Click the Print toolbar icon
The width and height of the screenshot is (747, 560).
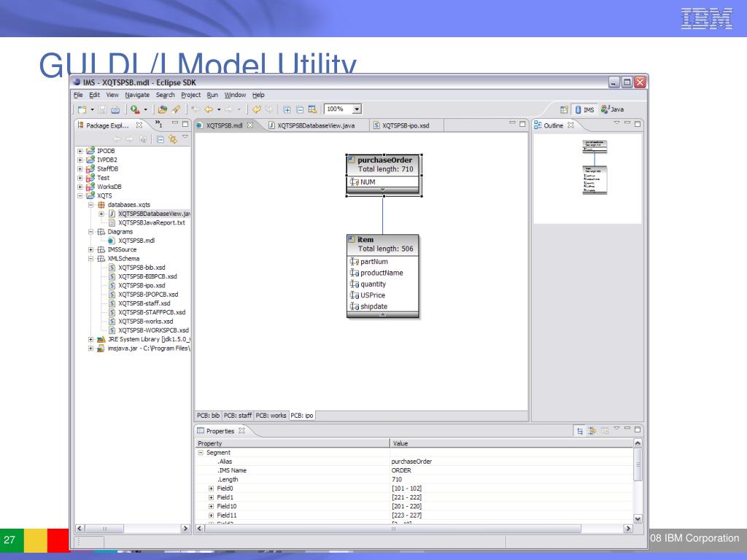tap(115, 109)
